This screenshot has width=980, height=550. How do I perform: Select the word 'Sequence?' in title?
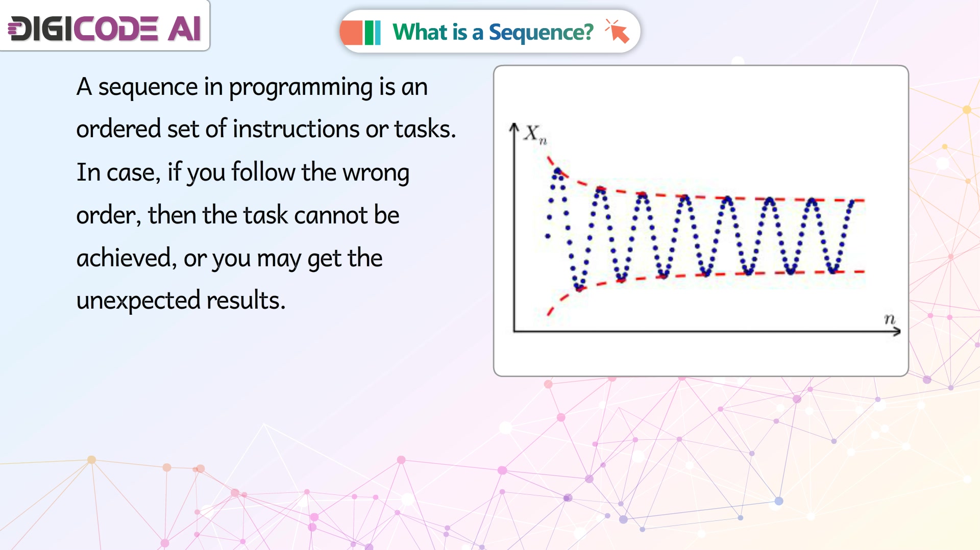(x=541, y=32)
